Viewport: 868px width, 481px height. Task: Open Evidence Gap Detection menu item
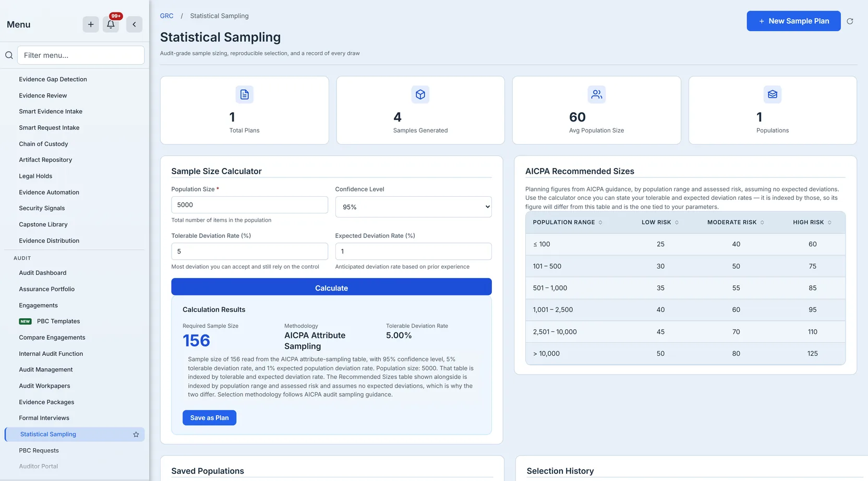pyautogui.click(x=53, y=79)
